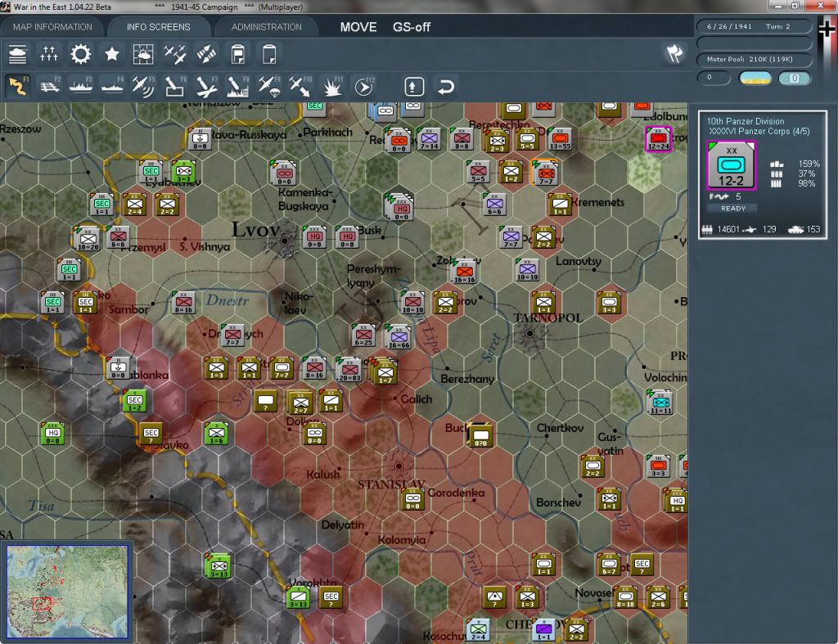Select Move mode (F1) icon
This screenshot has width=838, height=644.
tap(18, 86)
